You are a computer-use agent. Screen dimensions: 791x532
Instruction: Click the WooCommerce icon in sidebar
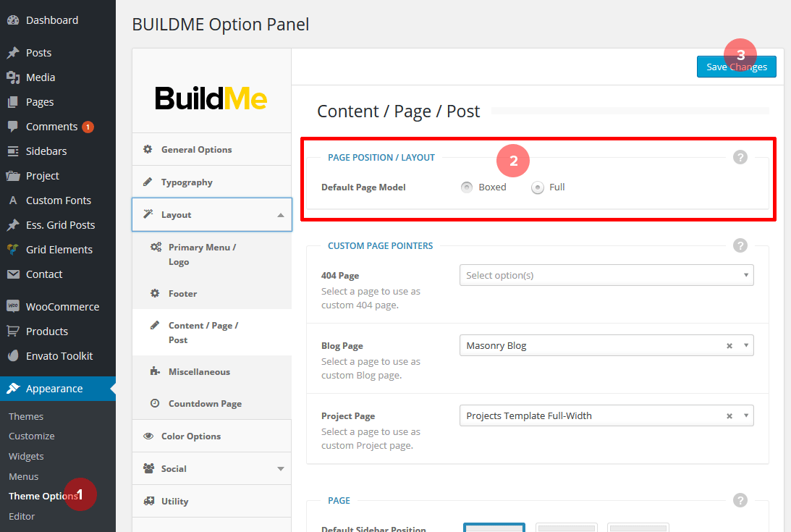click(12, 306)
